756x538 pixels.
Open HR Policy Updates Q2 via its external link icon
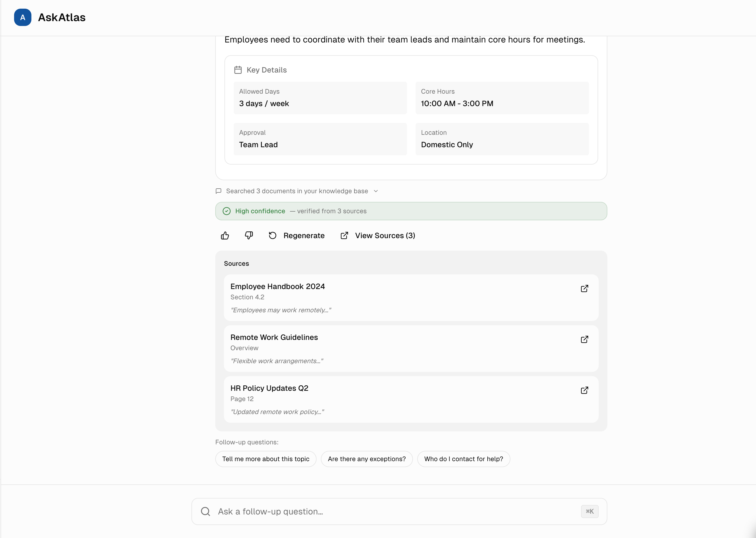[584, 390]
